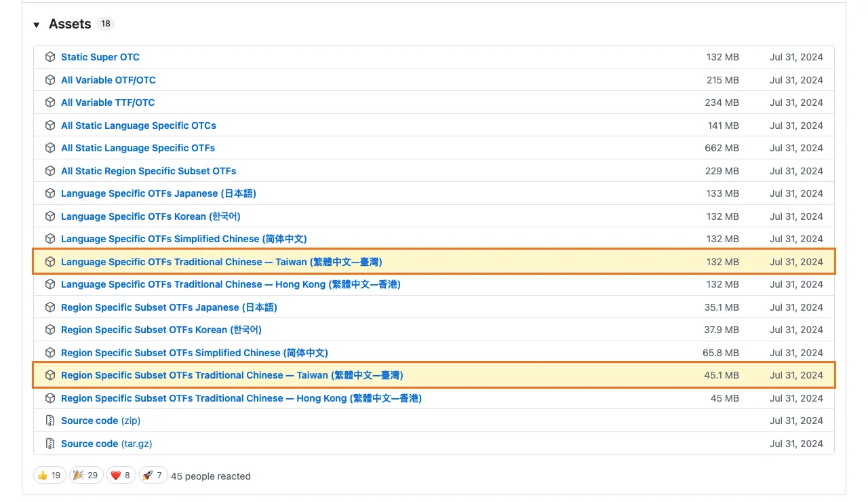Click package icon for Region Specific Subset Hong Kong
The width and height of the screenshot is (868, 502).
(x=50, y=398)
